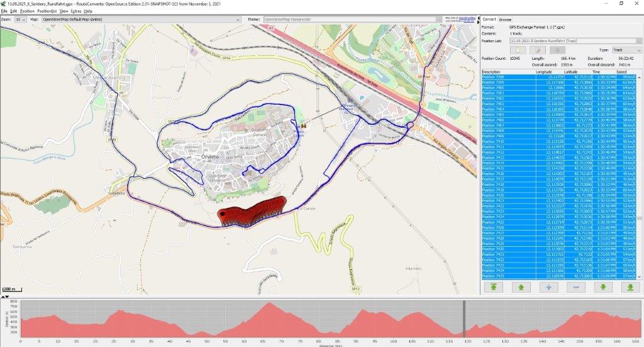The height and width of the screenshot is (347, 644).
Task: Click the move to bottom green arrow button
Action: (x=630, y=287)
